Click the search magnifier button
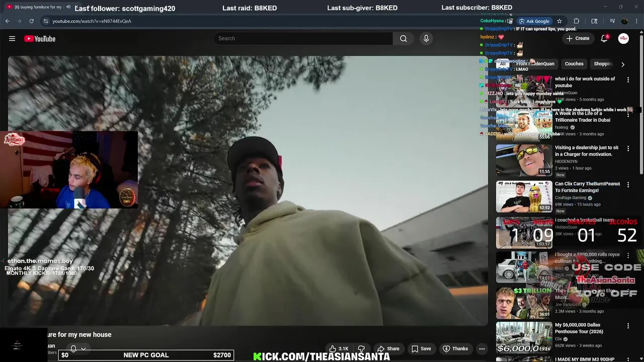644x362 pixels. [x=404, y=39]
